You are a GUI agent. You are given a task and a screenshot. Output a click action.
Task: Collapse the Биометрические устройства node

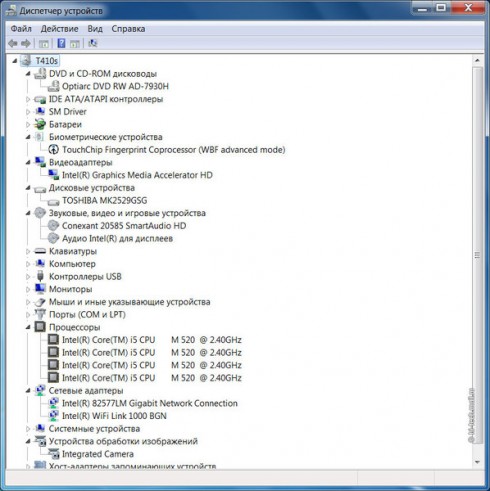click(x=28, y=137)
